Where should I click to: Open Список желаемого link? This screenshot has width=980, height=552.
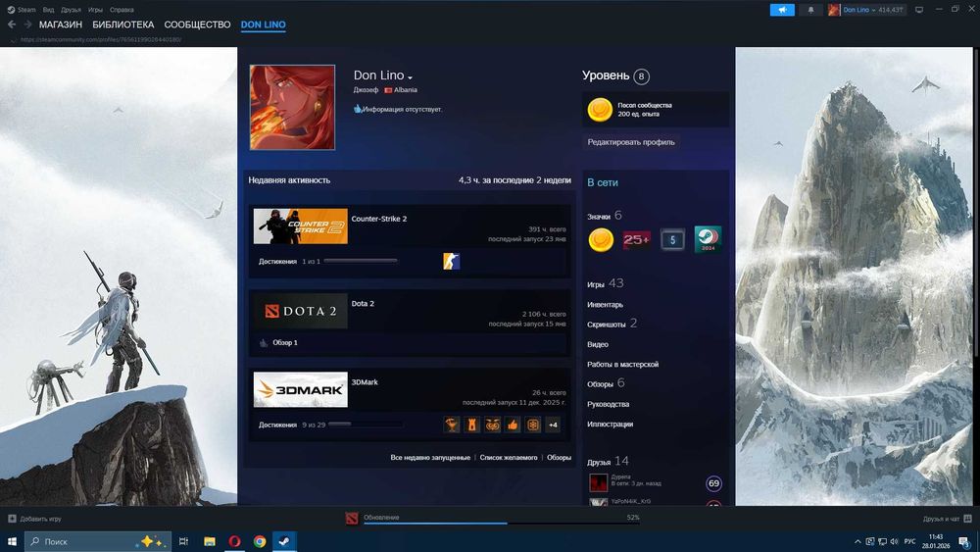pyautogui.click(x=508, y=458)
